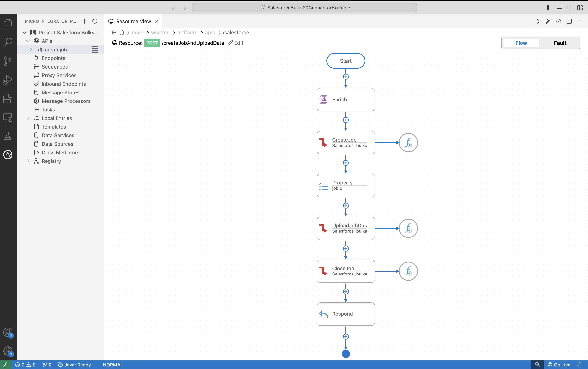Open the Source Control activity bar icon

8,61
